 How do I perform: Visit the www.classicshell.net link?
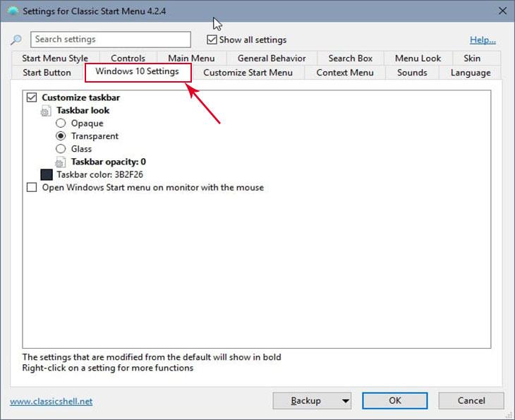pyautogui.click(x=51, y=402)
